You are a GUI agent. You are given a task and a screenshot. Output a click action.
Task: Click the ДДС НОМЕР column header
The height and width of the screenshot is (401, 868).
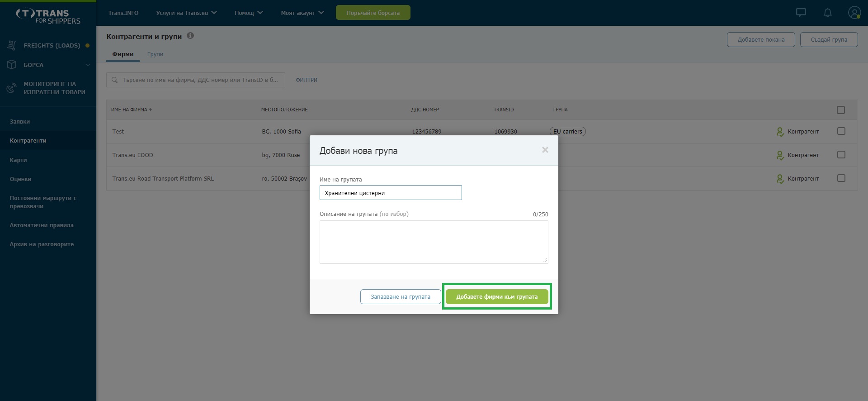coord(425,110)
